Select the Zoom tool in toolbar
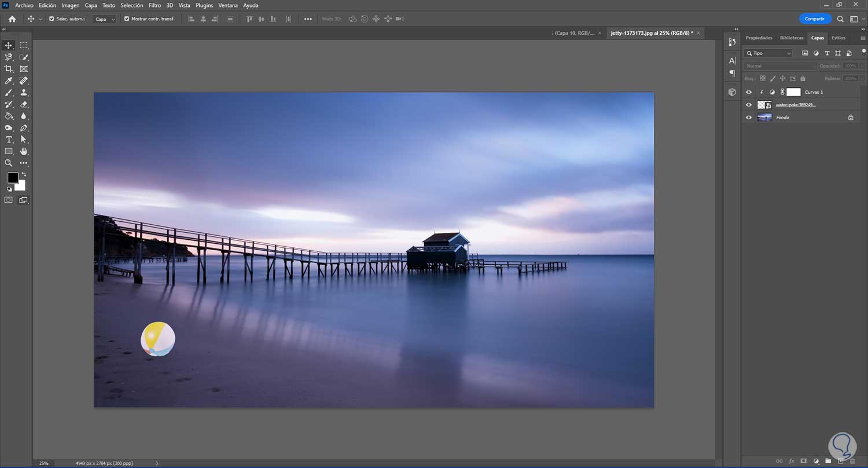 [x=9, y=163]
